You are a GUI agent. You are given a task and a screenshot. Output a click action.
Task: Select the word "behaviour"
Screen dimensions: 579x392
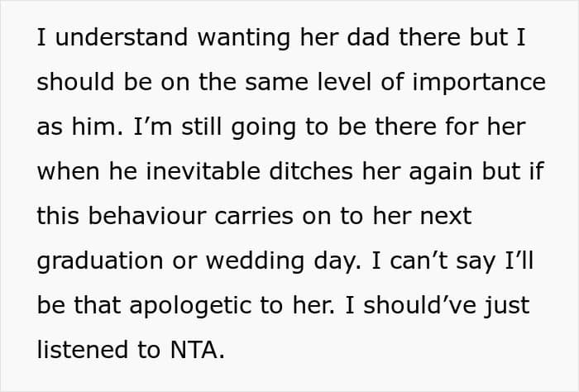[147, 216]
